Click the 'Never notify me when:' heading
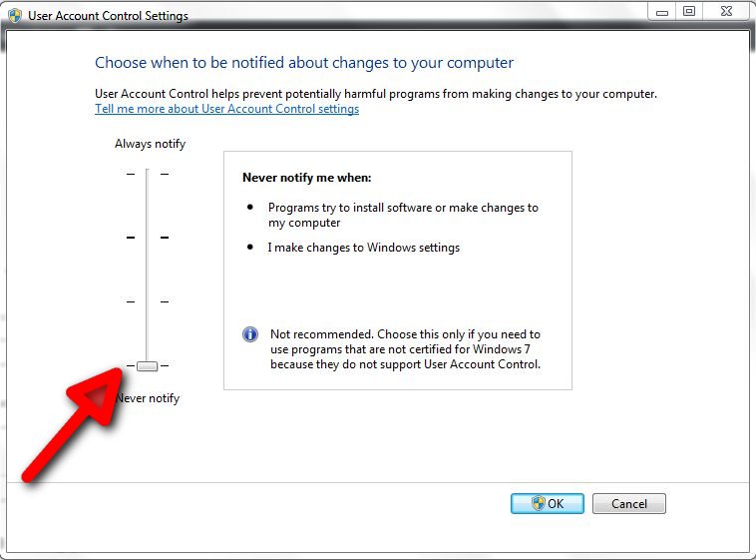This screenshot has width=756, height=560. tap(306, 178)
